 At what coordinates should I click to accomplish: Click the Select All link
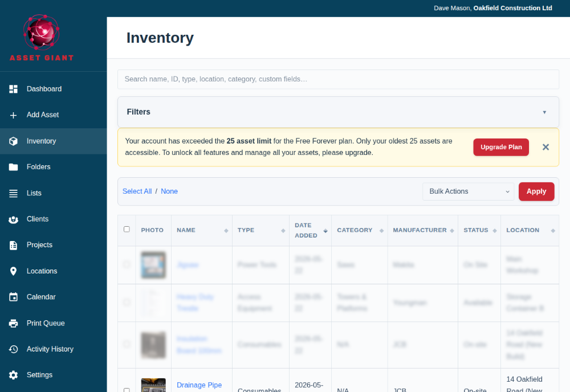click(137, 191)
